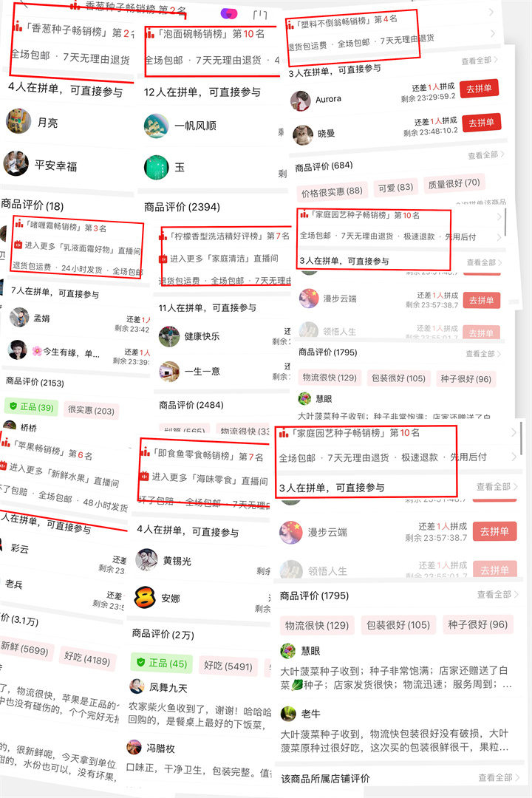
Task: Open 黄锡光's profile picture
Action: (146, 560)
